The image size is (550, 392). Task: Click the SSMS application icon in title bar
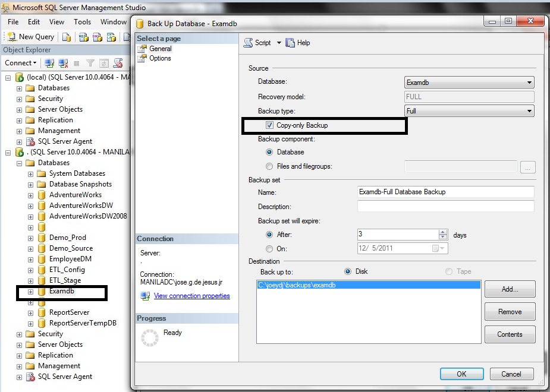click(x=6, y=7)
